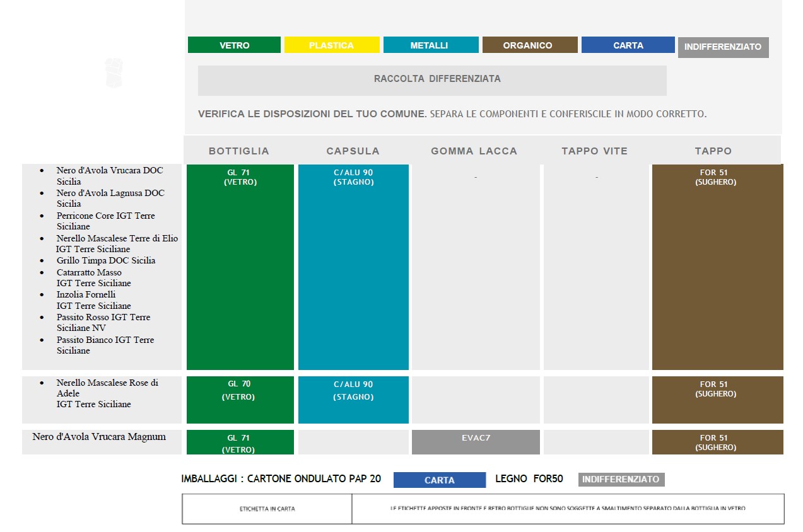Click the text 'VERIFICA LE DISPOSIZIONI DEL TUO COMUNE'

(x=312, y=114)
